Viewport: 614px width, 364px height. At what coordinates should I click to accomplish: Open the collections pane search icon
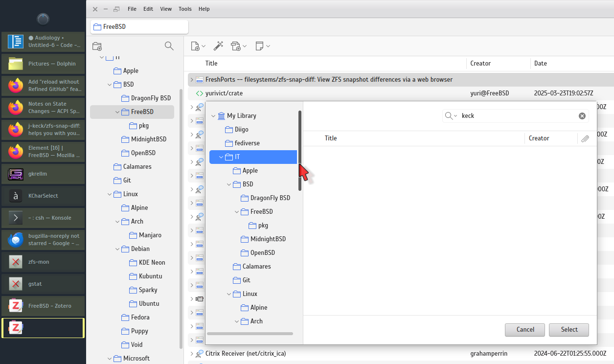point(169,46)
